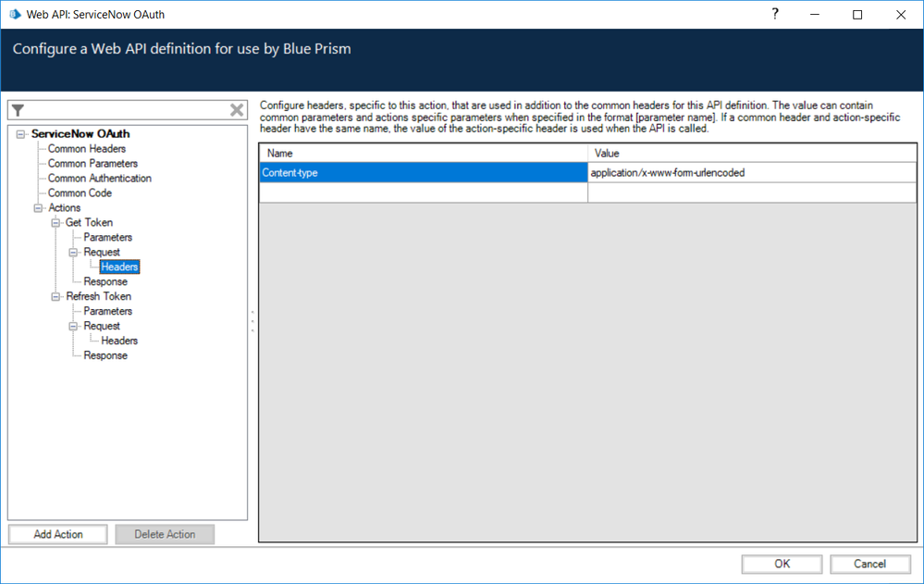This screenshot has height=584, width=924.
Task: Collapse the Actions tree node
Action: 38,207
